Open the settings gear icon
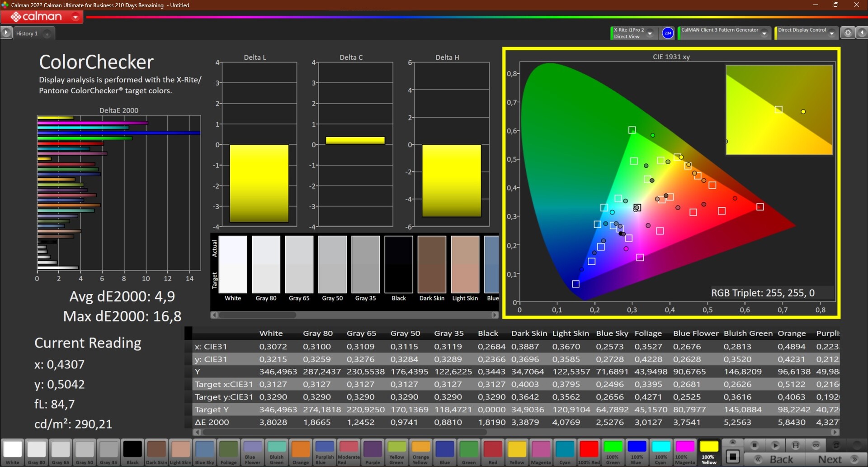Screen dimensions: 868x467 click(x=848, y=33)
